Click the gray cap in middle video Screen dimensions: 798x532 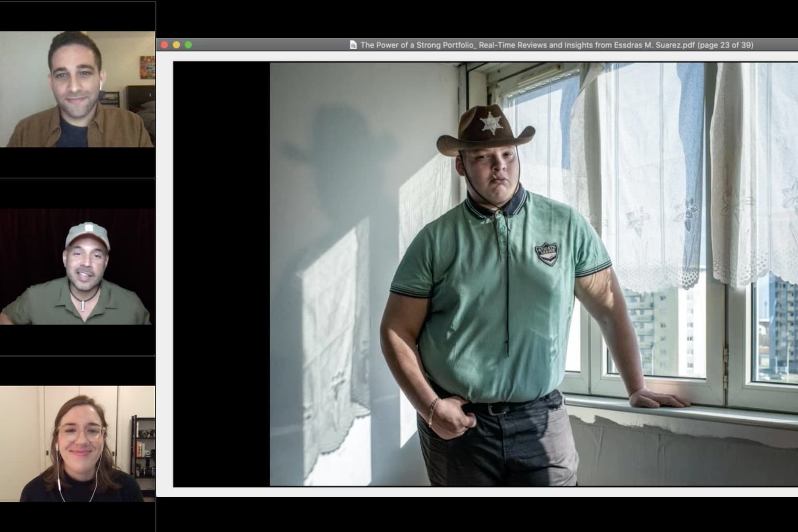pos(86,234)
